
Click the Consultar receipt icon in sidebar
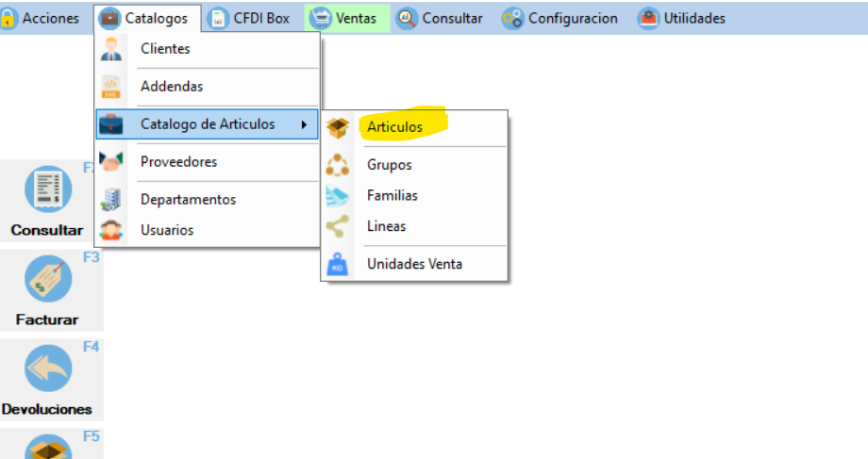click(x=48, y=189)
